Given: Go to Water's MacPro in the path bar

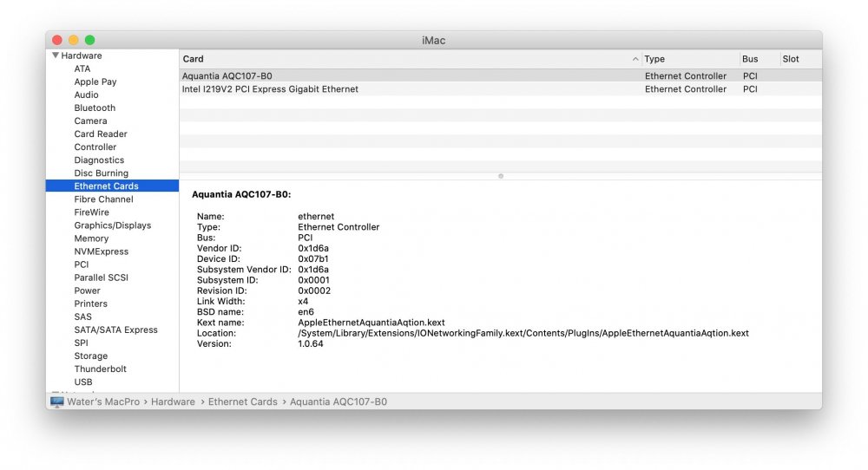Looking at the screenshot, I should coord(103,402).
